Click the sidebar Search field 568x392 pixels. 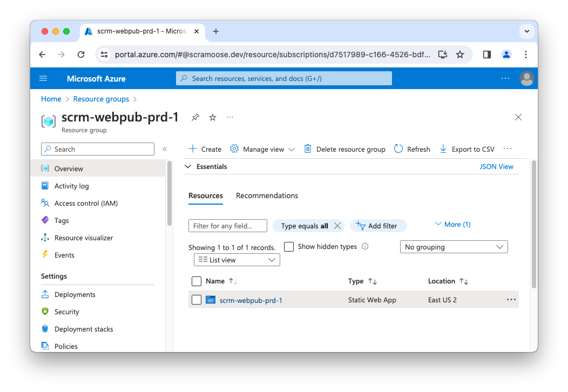(x=98, y=149)
